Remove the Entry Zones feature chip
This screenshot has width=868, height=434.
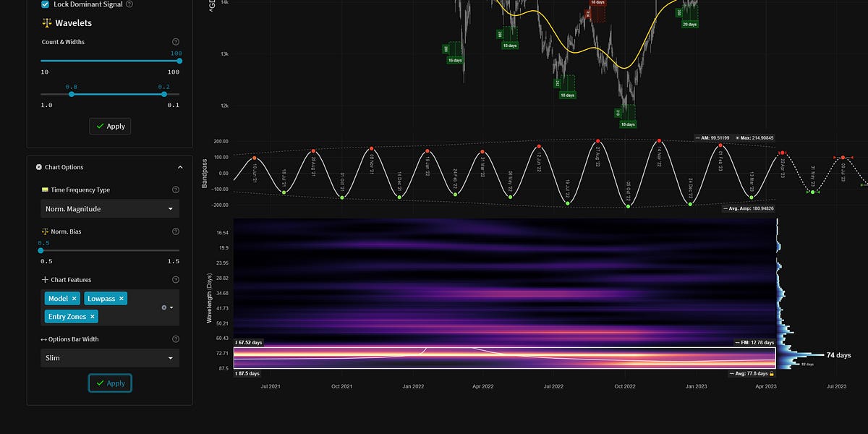(x=93, y=316)
